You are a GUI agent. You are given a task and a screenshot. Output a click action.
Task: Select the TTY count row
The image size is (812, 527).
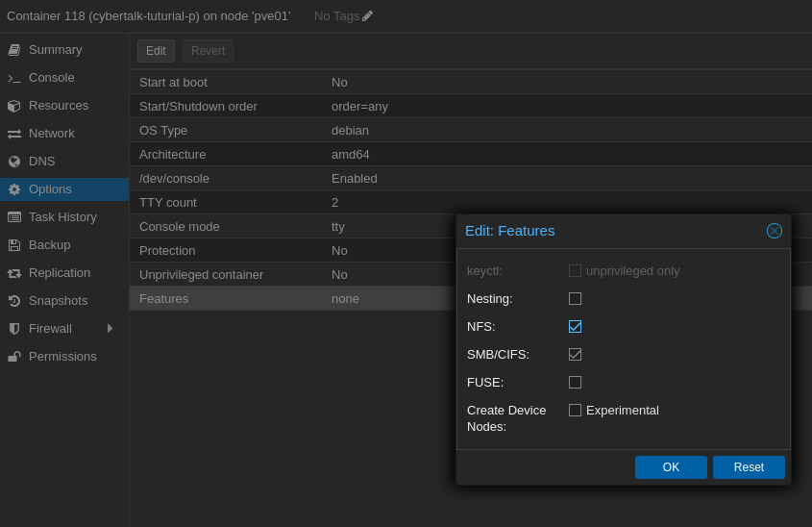point(471,203)
